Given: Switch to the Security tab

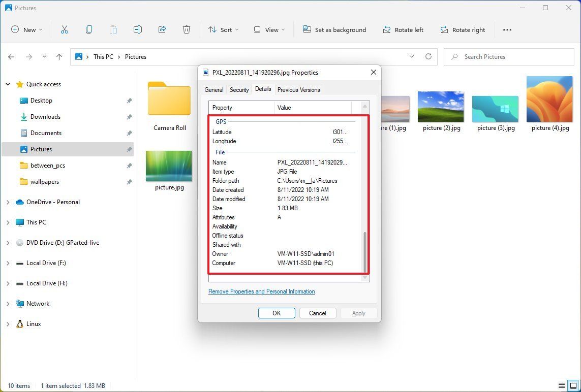Looking at the screenshot, I should 238,89.
